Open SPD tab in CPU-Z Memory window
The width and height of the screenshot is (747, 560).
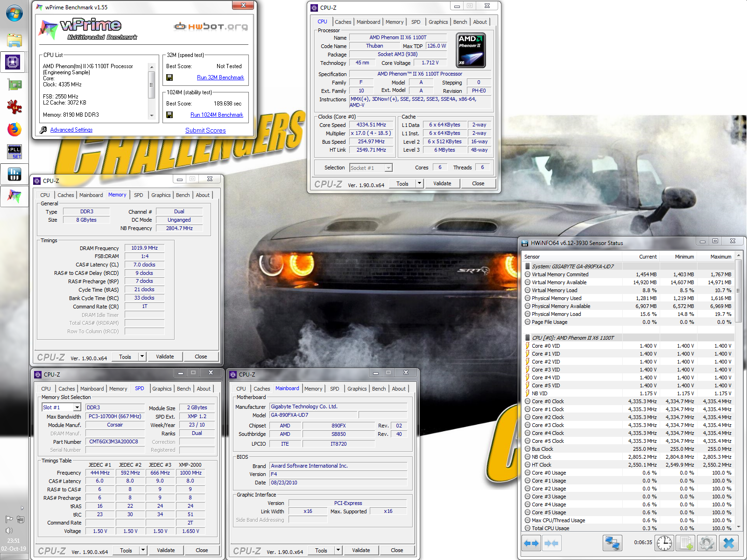click(138, 195)
